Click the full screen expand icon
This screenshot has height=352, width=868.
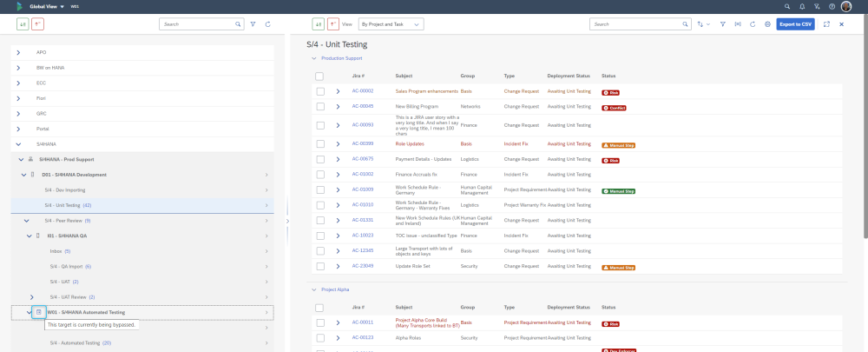(x=826, y=24)
